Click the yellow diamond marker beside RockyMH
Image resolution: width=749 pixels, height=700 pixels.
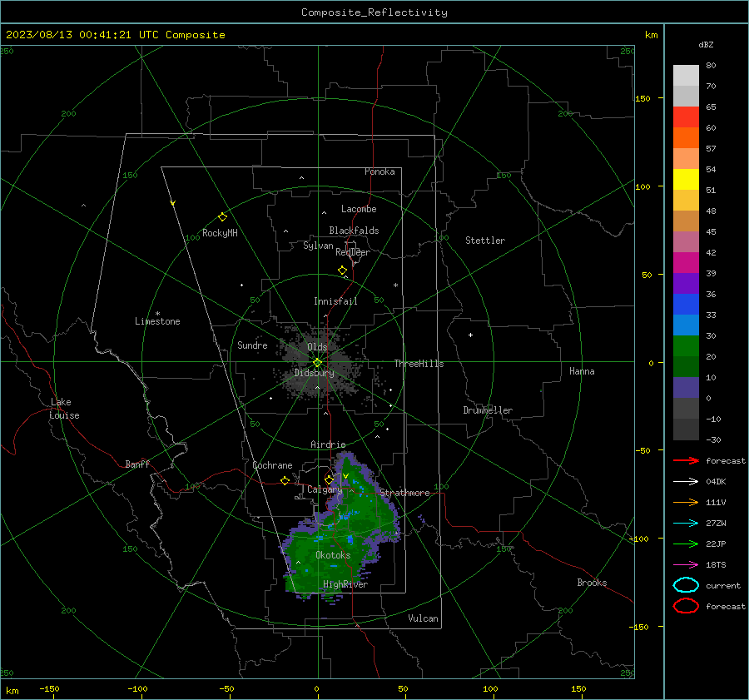[x=222, y=217]
